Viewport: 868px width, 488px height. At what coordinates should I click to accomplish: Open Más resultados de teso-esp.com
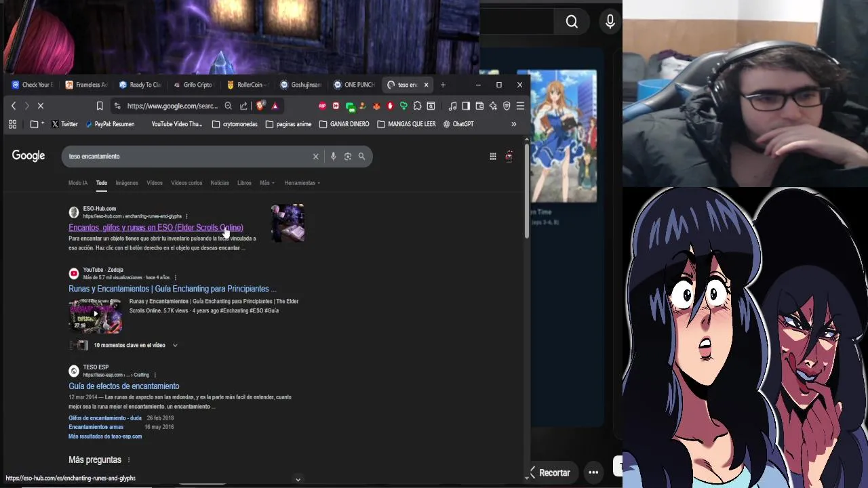(105, 436)
